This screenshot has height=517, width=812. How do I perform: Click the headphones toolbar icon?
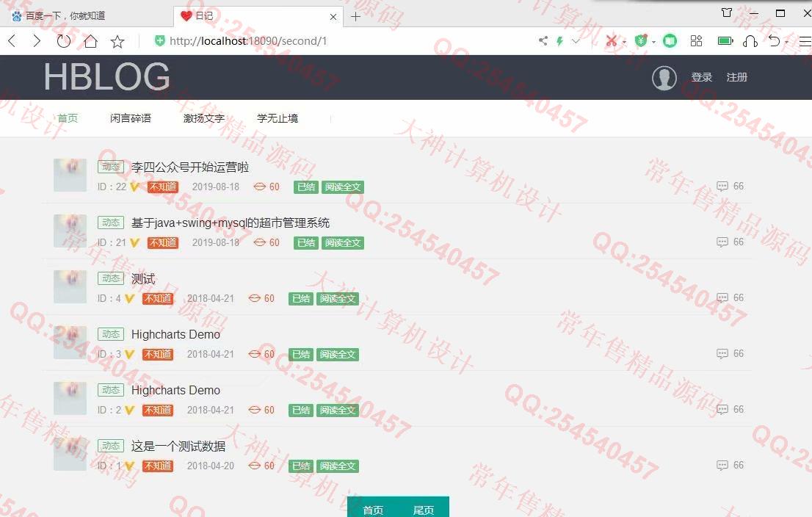pos(750,41)
